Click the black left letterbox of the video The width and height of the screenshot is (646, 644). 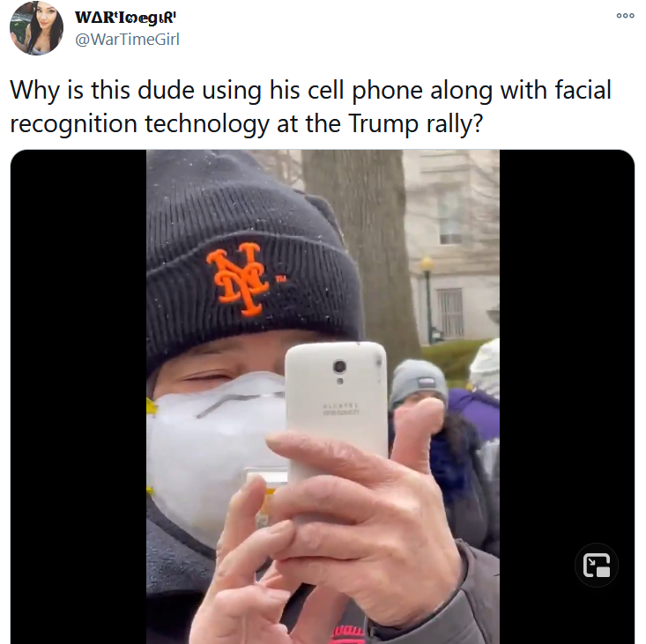point(78,396)
